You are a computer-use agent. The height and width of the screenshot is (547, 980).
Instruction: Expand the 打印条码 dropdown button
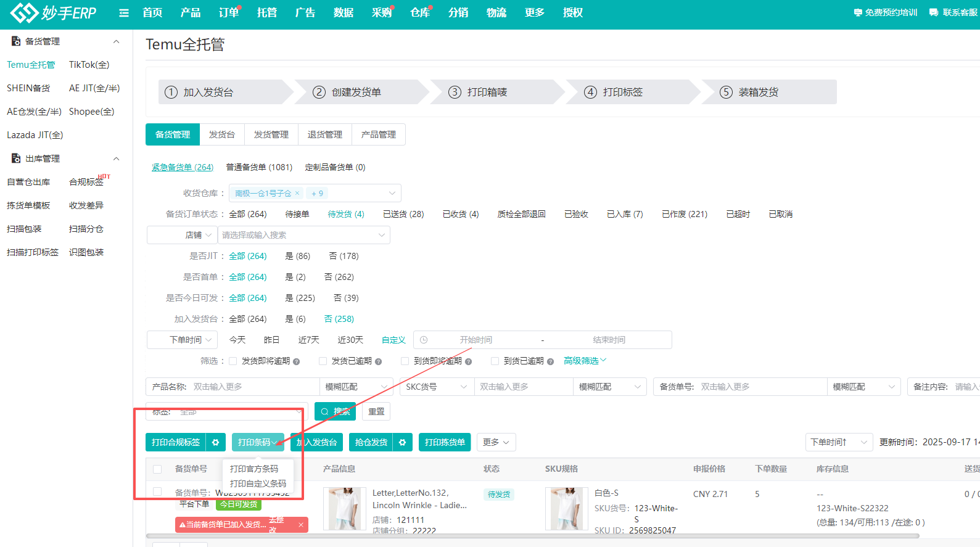[x=258, y=442]
